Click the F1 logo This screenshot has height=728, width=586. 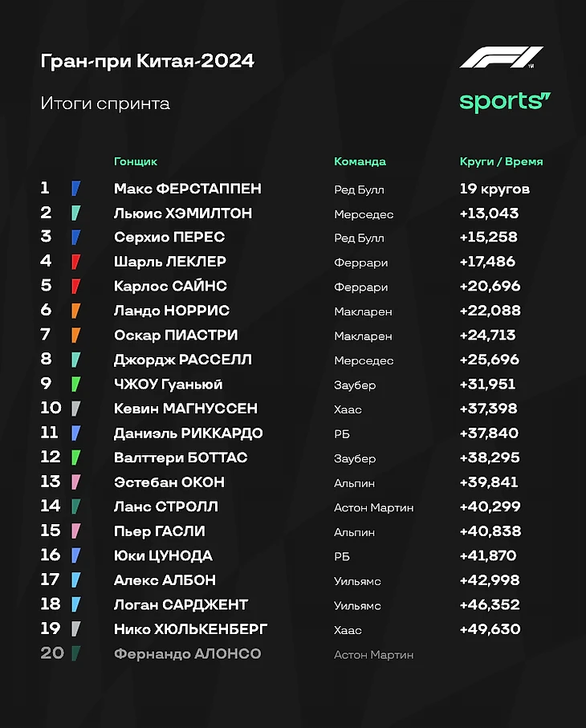point(501,58)
